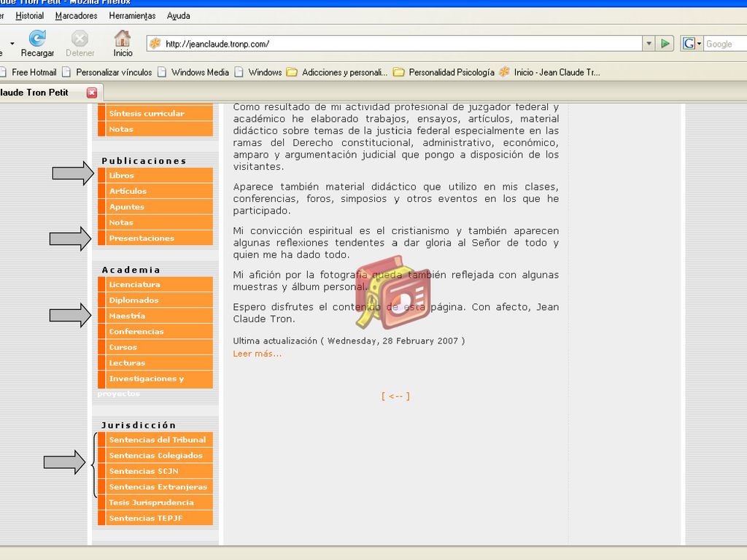
Task: Open the Maestría link
Action: point(155,316)
